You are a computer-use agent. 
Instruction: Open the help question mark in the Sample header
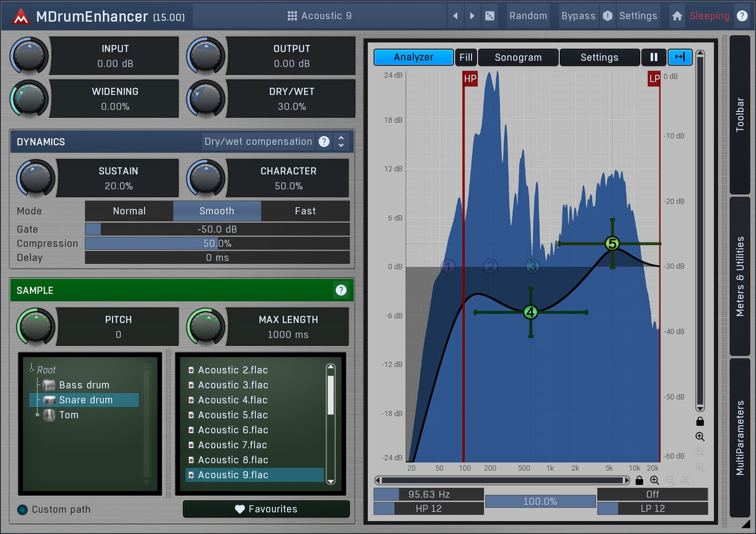341,290
